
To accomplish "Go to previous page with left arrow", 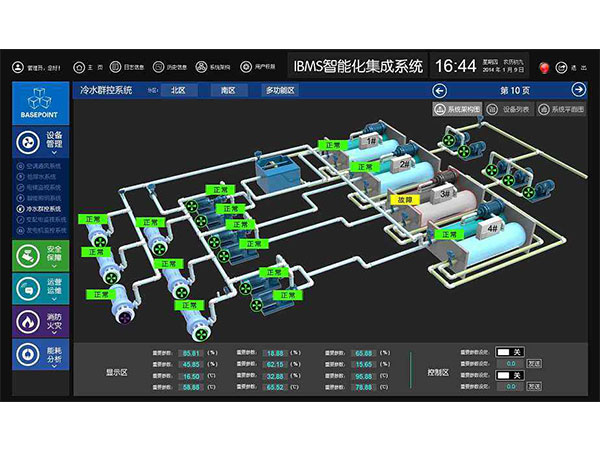I will 439,91.
